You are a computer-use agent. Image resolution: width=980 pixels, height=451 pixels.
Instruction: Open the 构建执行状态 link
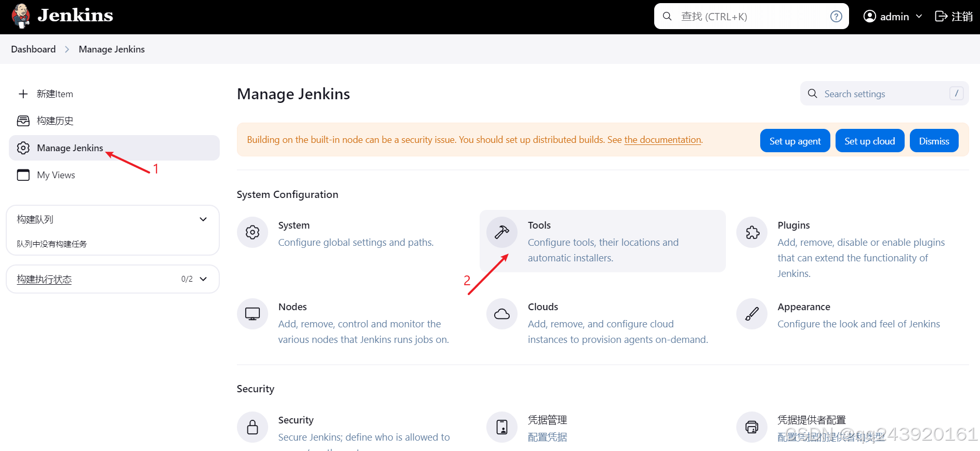click(x=44, y=280)
